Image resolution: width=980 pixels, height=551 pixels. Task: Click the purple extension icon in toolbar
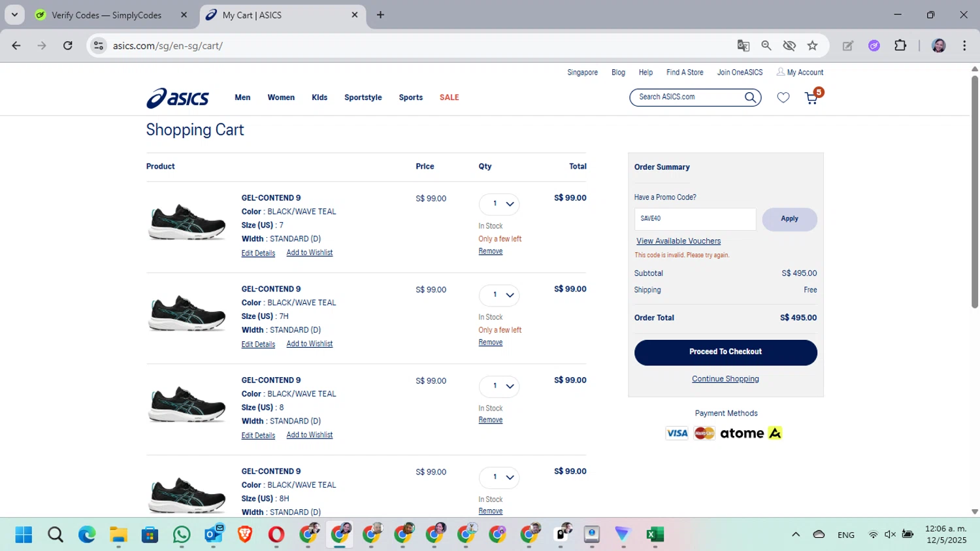(x=874, y=46)
